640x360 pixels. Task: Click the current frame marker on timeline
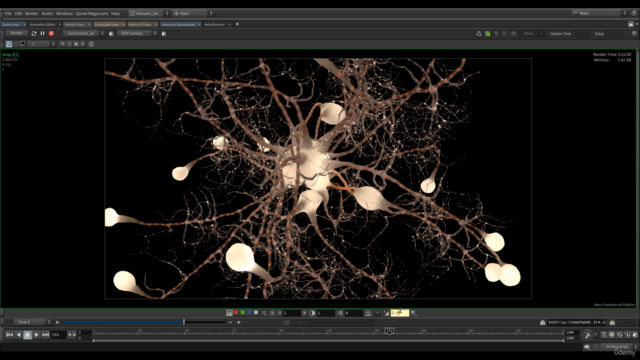389,331
